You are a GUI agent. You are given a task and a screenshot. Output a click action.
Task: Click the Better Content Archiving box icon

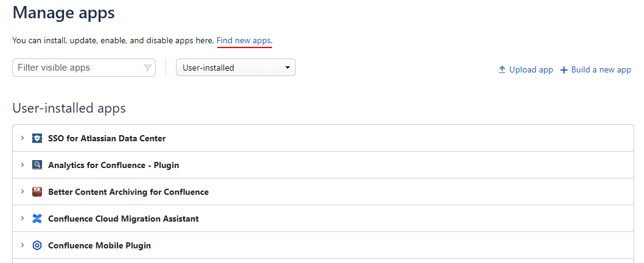[x=37, y=192]
